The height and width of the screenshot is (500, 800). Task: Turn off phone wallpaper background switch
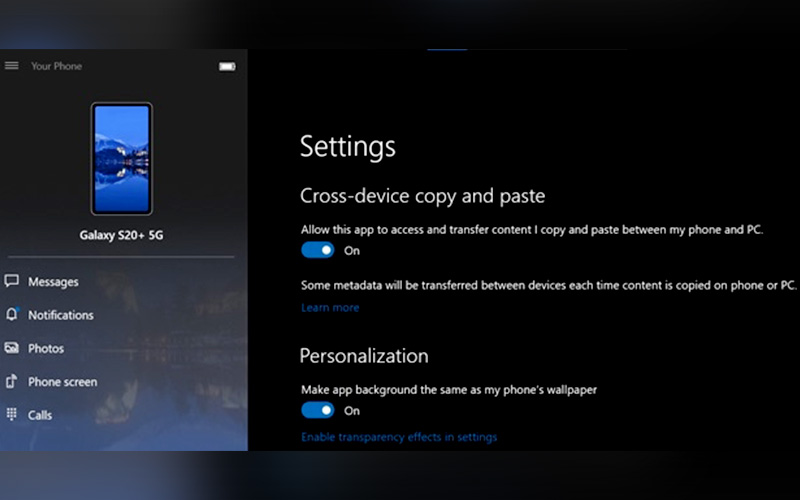[x=317, y=410]
